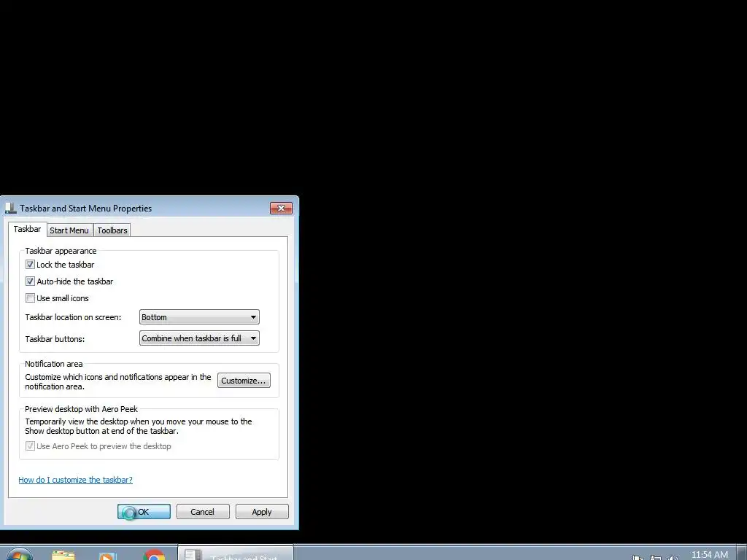Click the Customize... notification area button
747x560 pixels.
[244, 381]
